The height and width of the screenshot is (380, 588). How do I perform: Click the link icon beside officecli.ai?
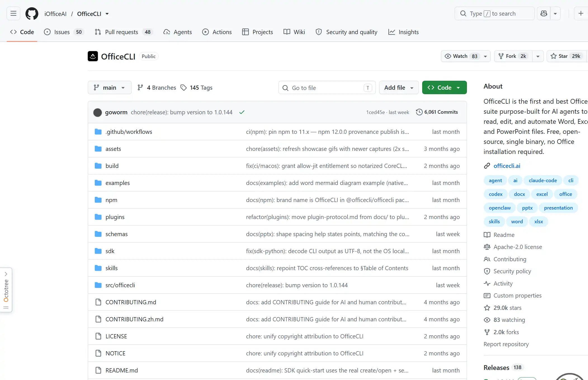point(487,166)
